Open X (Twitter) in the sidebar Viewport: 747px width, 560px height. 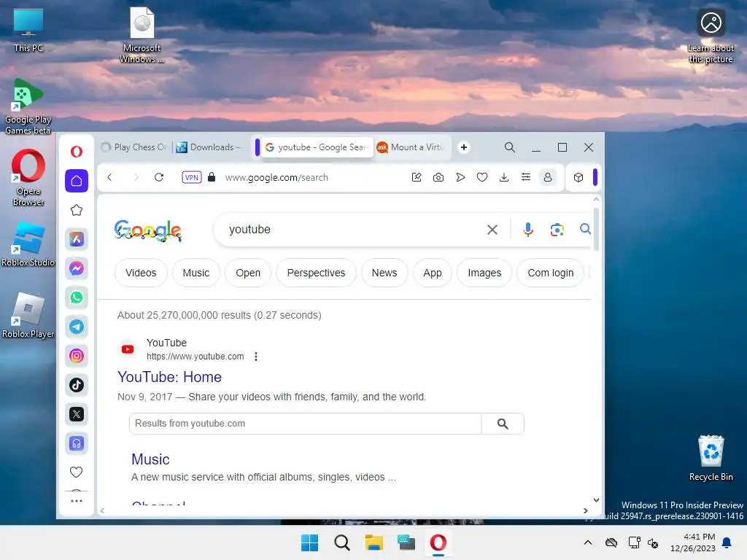pyautogui.click(x=76, y=414)
